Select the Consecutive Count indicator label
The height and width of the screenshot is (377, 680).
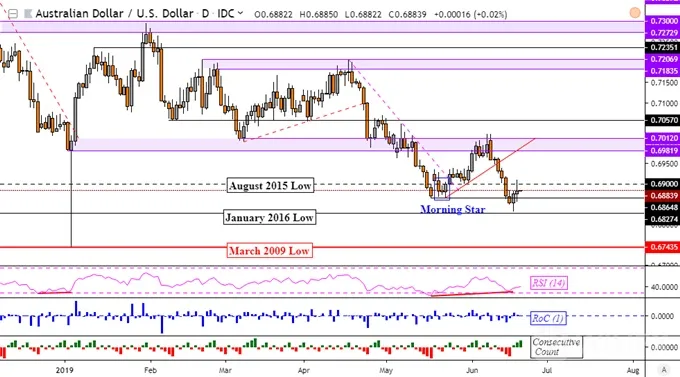pyautogui.click(x=556, y=347)
